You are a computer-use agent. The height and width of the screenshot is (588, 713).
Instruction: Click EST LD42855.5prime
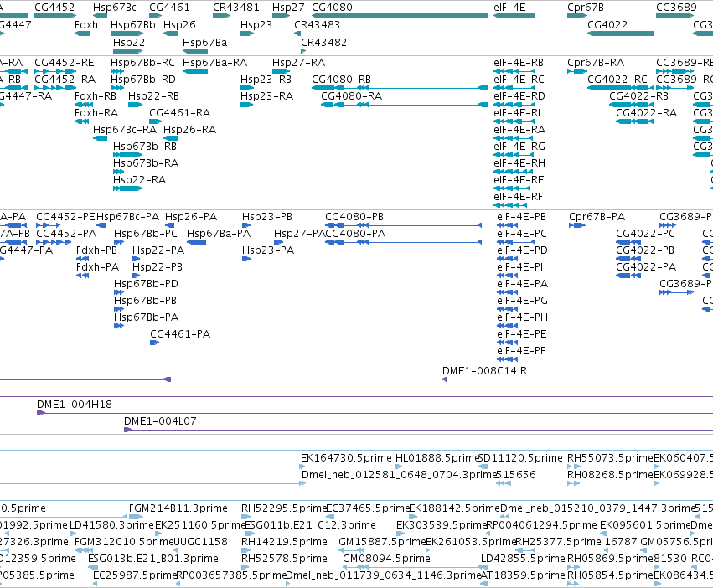point(523,559)
